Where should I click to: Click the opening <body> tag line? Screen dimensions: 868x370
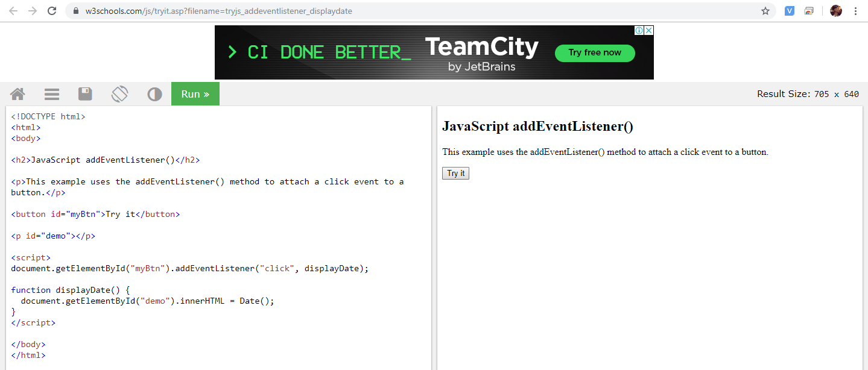click(x=26, y=139)
